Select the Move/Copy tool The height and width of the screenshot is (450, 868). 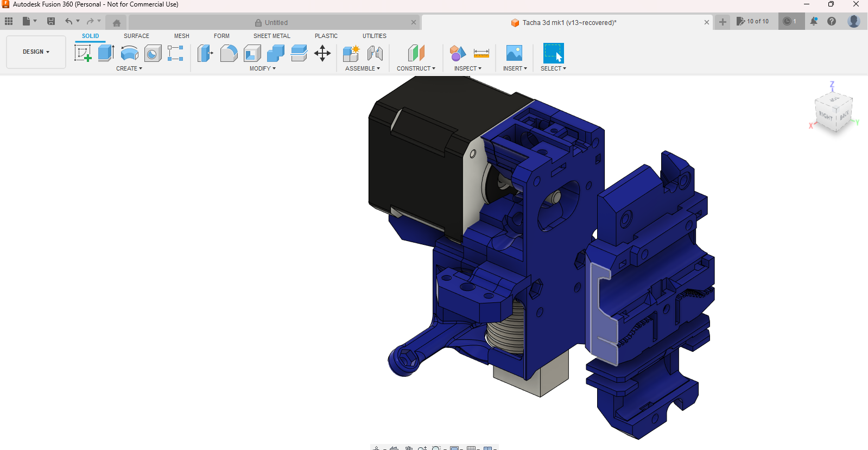point(322,53)
